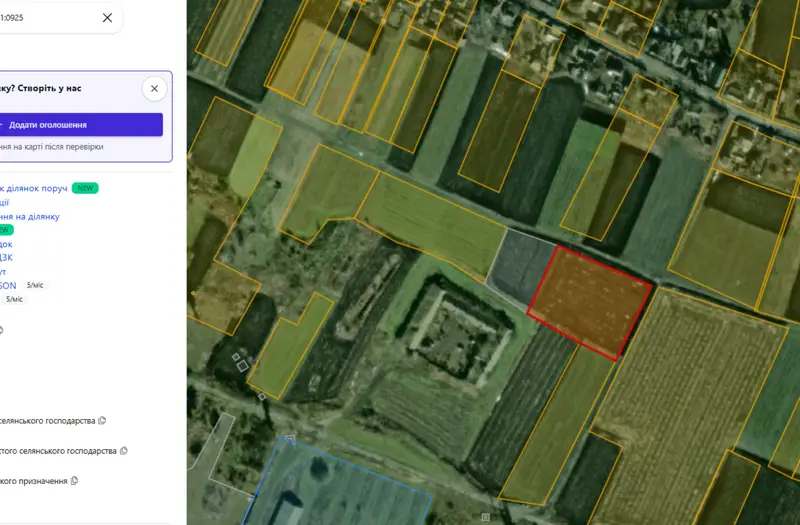Click the green NEW badge beside 'ділянок поруч'
The width and height of the screenshot is (800, 525).
coord(85,188)
